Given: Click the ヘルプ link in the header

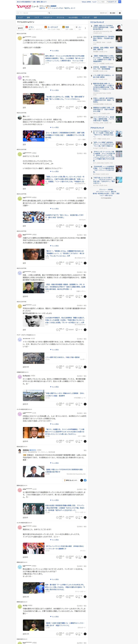Looking at the screenshot, I should pyautogui.click(x=94, y=2).
